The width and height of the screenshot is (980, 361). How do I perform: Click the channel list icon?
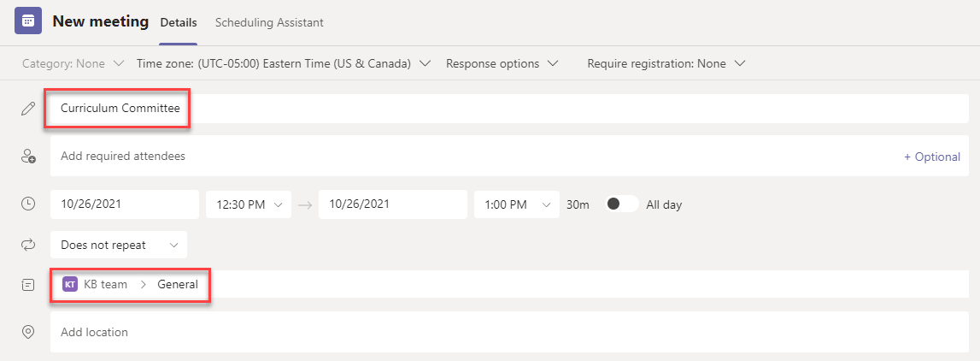(x=28, y=285)
